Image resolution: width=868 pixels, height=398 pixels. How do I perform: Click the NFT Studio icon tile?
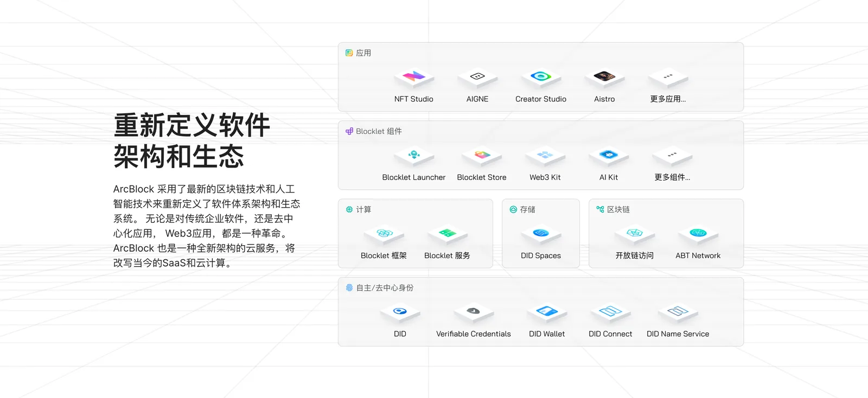pyautogui.click(x=414, y=78)
